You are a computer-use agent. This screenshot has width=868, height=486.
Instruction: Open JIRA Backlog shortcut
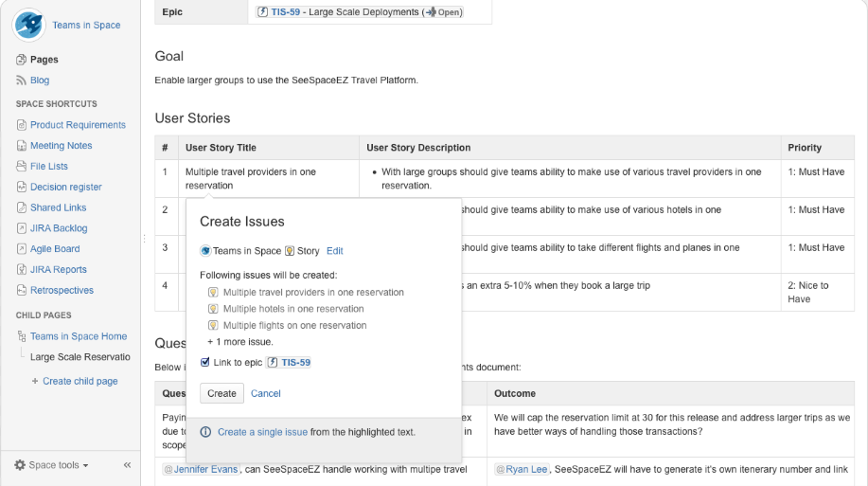tap(59, 227)
